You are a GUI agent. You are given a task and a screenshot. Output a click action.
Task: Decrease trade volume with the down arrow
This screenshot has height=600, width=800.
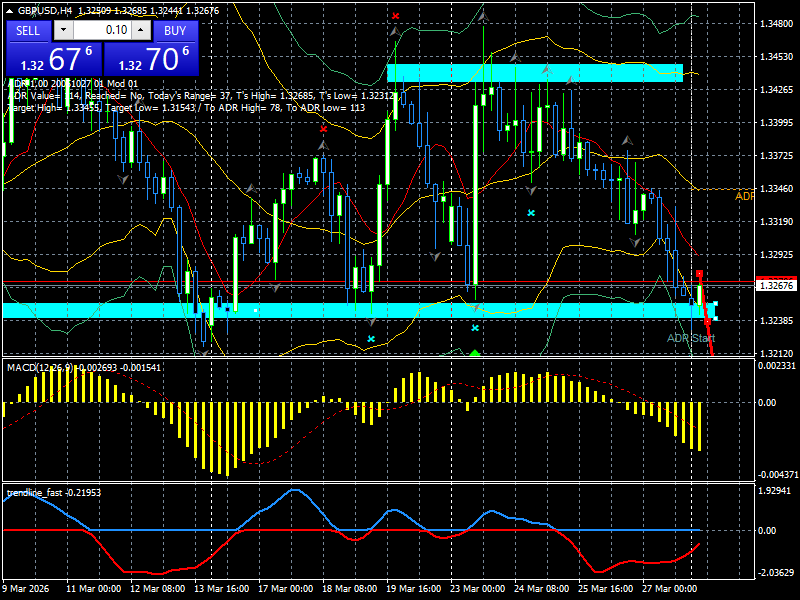(63, 30)
